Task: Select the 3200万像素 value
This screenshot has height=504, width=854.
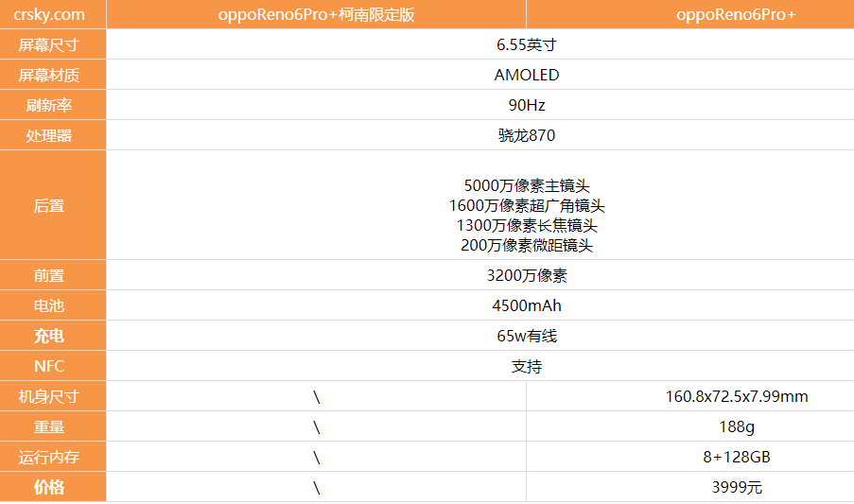Action: click(x=527, y=275)
